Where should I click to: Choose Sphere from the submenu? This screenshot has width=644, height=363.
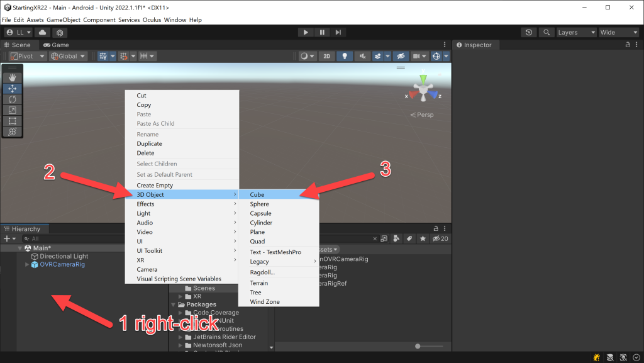(x=279, y=204)
